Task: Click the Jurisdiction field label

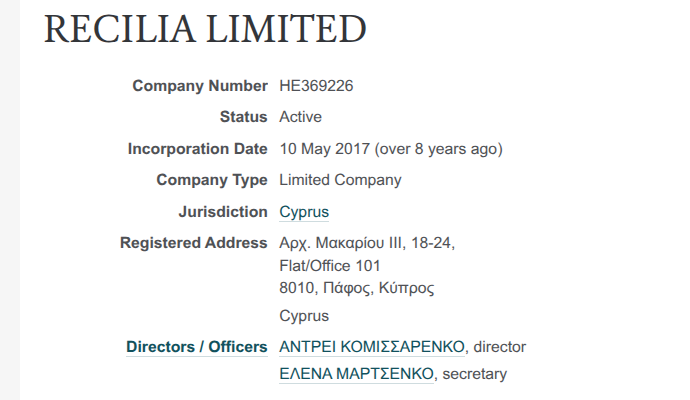Action: (222, 212)
